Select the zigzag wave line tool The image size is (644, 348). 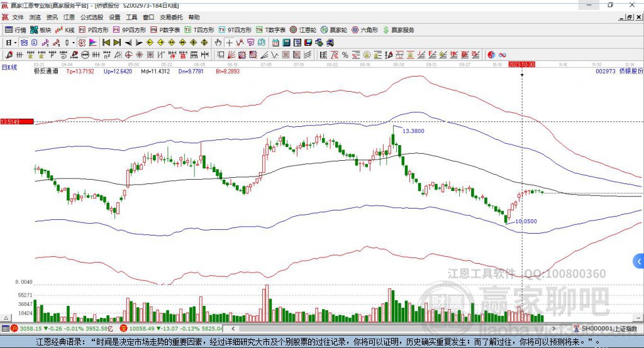tap(274, 55)
